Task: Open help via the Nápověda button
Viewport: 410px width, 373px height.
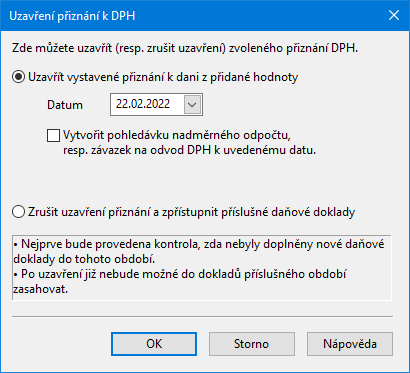Action: click(x=350, y=344)
